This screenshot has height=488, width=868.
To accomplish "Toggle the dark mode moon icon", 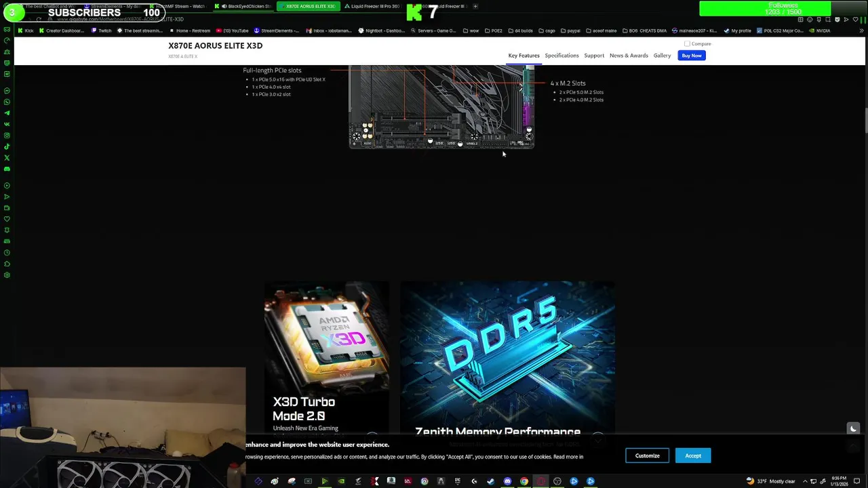I will pyautogui.click(x=853, y=428).
